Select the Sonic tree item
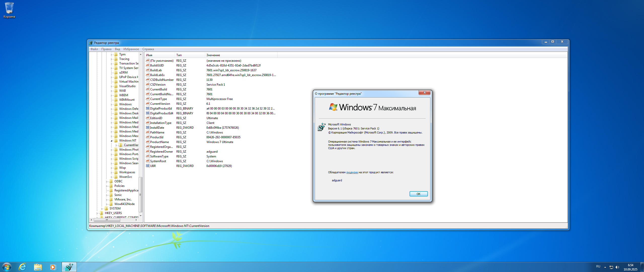This screenshot has height=272, width=644. (118, 195)
